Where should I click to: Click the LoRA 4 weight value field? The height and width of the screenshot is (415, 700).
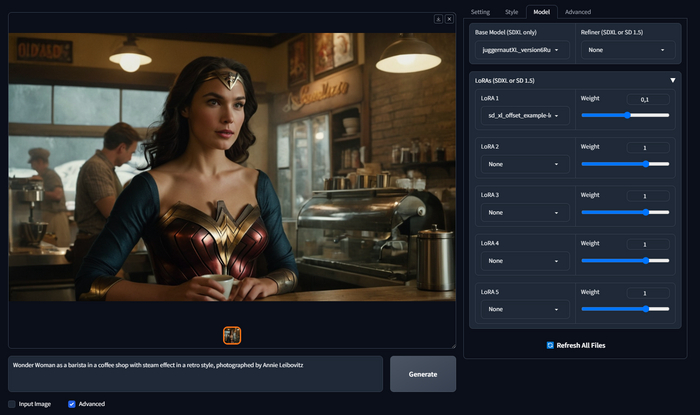point(648,245)
